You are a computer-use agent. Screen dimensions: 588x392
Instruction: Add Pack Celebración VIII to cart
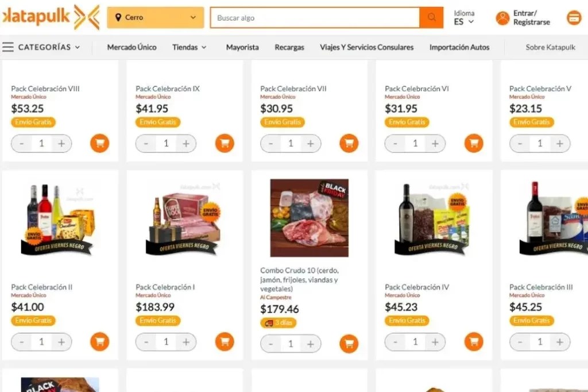[x=99, y=143]
